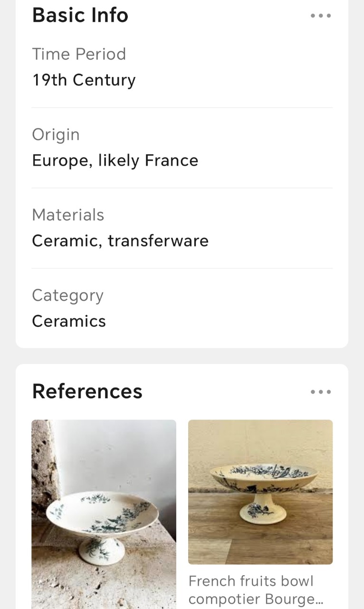Open References more options menu
The height and width of the screenshot is (609, 364).
[x=321, y=392]
